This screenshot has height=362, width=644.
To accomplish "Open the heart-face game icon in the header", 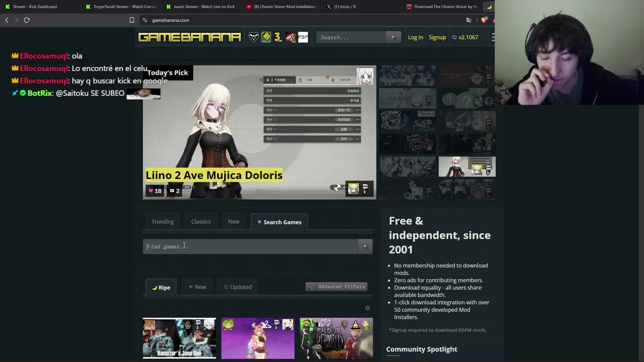I will pyautogui.click(x=254, y=37).
